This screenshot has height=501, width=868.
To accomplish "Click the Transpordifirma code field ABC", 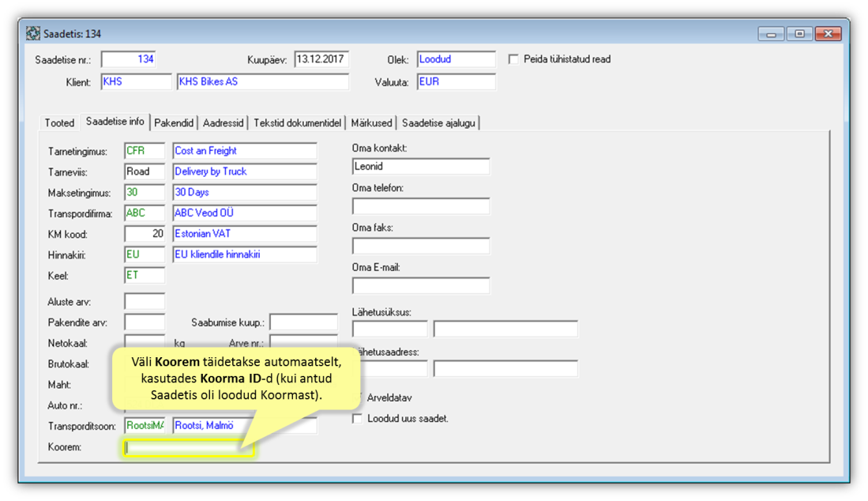I will pyautogui.click(x=145, y=213).
